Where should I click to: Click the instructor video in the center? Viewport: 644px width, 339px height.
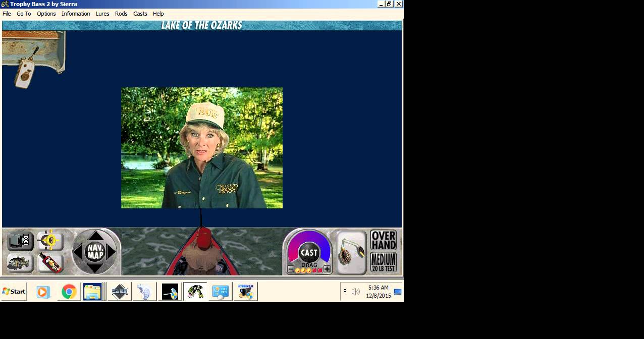click(x=202, y=148)
